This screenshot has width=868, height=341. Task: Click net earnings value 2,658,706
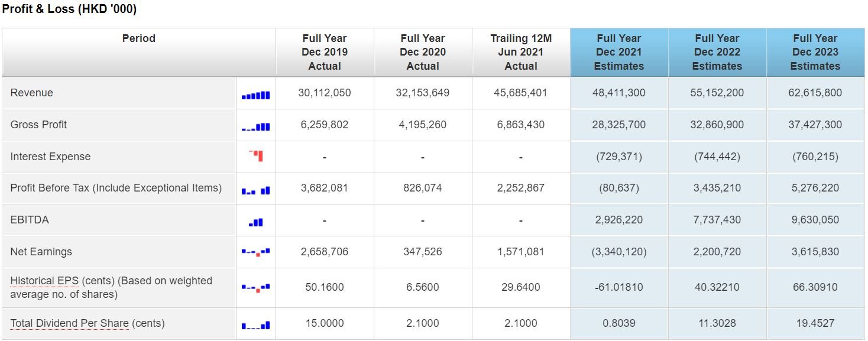325,252
